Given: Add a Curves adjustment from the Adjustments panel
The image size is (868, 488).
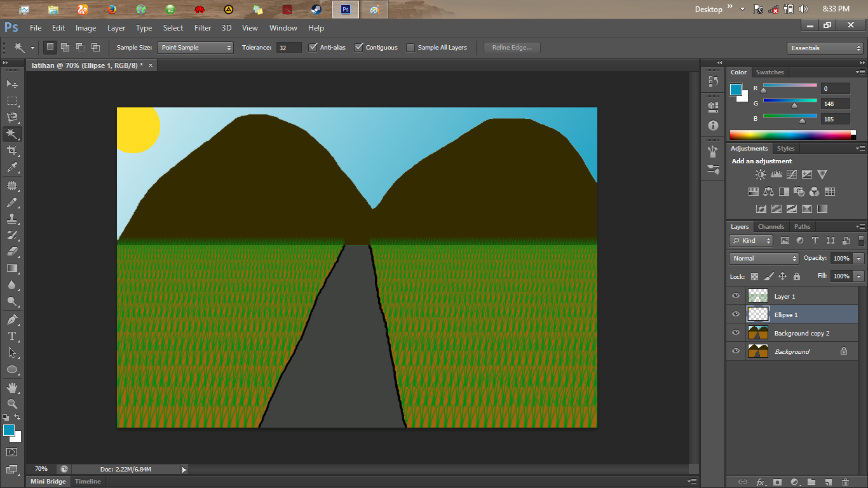Looking at the screenshot, I should click(x=791, y=174).
